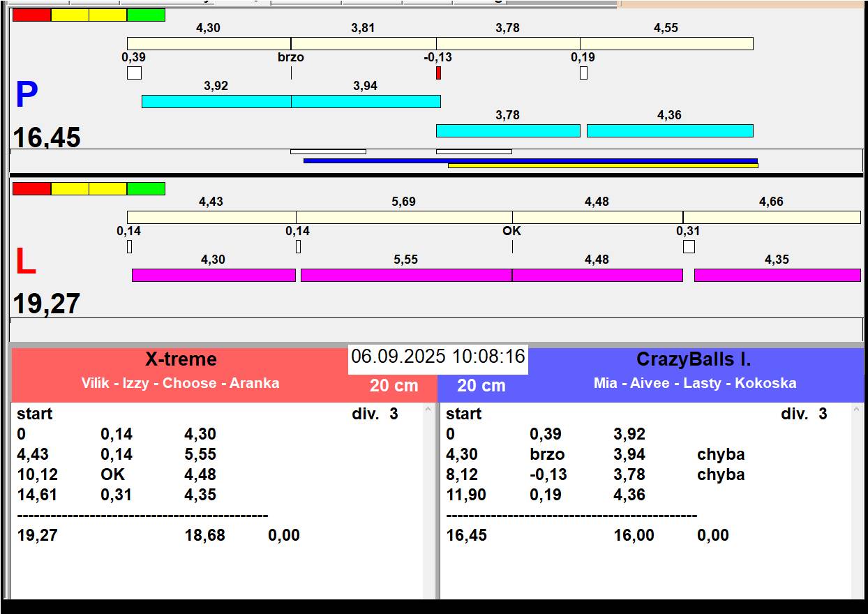The height and width of the screenshot is (614, 868).
Task: Click the red start light in lane L
Action: tap(31, 188)
